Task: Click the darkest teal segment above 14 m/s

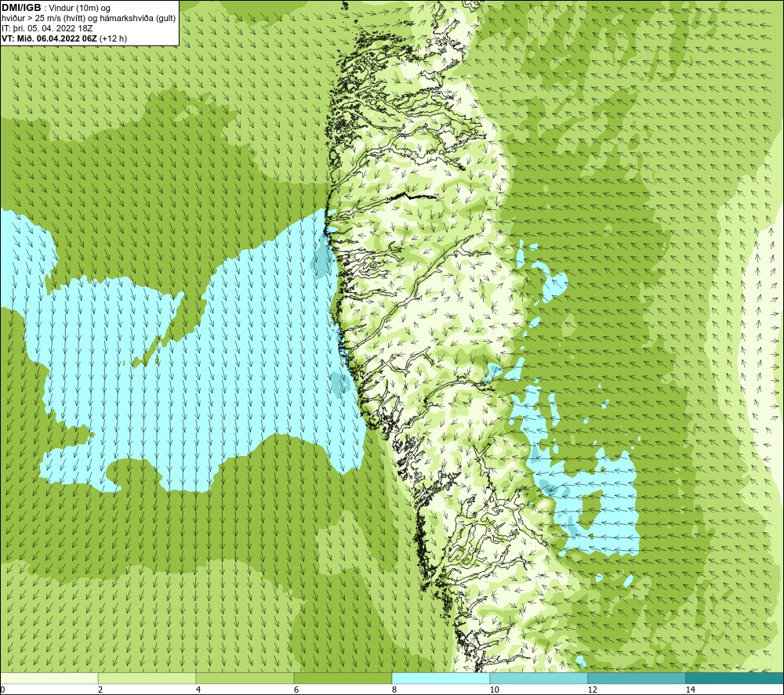Action: click(x=735, y=679)
